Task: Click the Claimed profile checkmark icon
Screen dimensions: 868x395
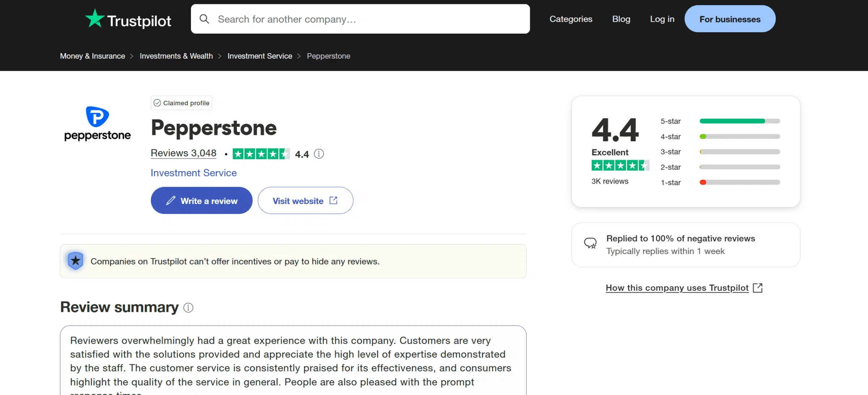Action: pyautogui.click(x=157, y=103)
